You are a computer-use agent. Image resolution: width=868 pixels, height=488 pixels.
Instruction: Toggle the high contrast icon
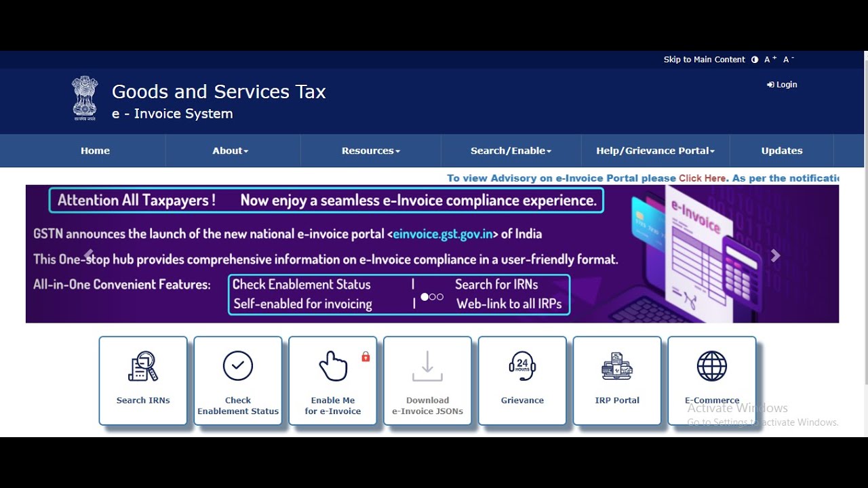(x=755, y=60)
